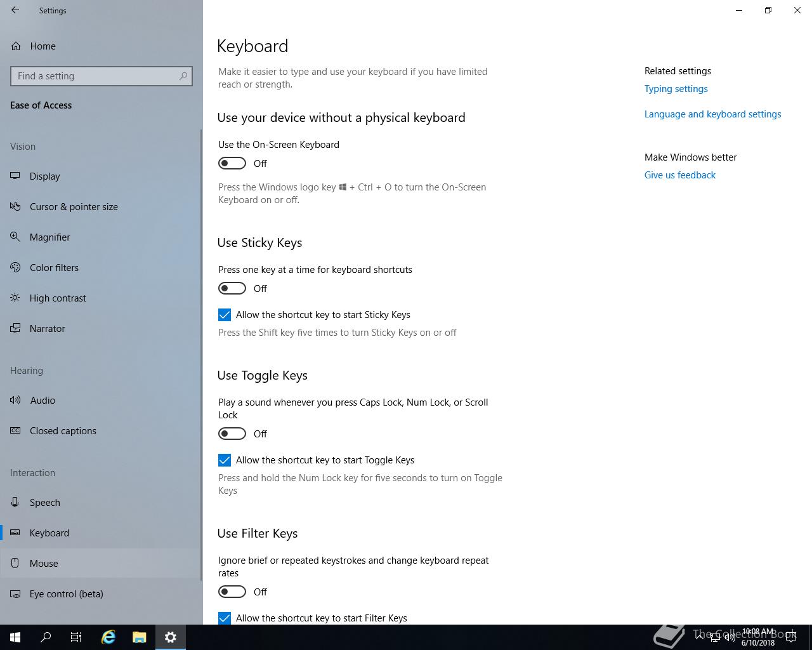Open Eye control (beta) page
Screen dimensions: 812x650
tap(101, 594)
